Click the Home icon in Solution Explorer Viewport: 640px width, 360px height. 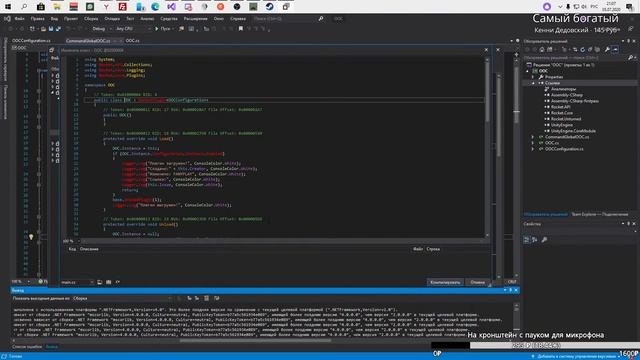[x=542, y=49]
